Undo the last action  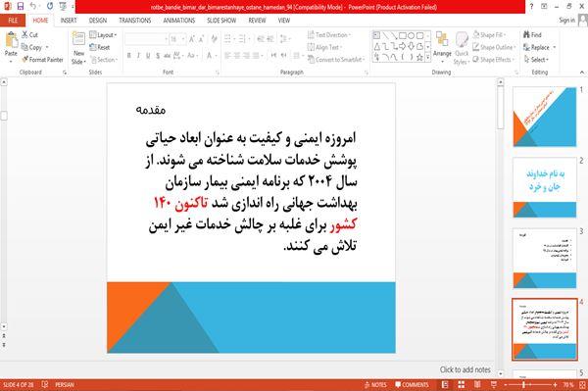click(33, 7)
